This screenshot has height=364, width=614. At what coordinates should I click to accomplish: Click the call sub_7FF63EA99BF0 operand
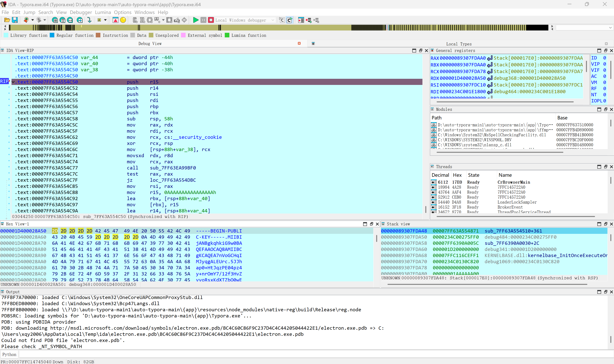click(173, 168)
